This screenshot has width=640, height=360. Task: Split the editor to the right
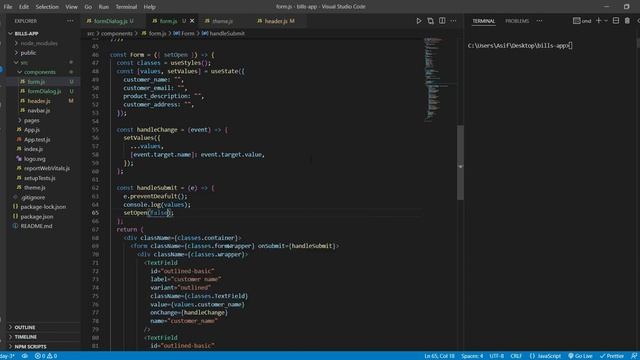pyautogui.click(x=442, y=21)
